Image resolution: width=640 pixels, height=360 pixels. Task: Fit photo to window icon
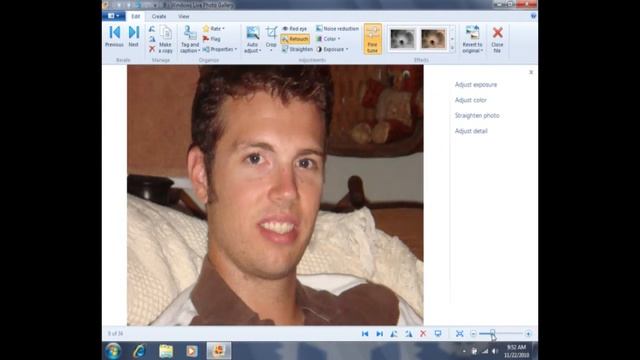[x=460, y=334]
